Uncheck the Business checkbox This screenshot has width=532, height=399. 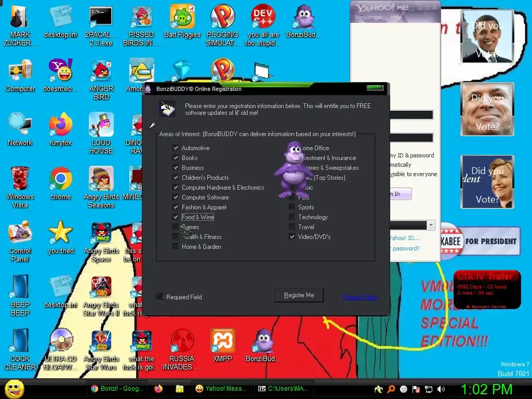point(176,168)
